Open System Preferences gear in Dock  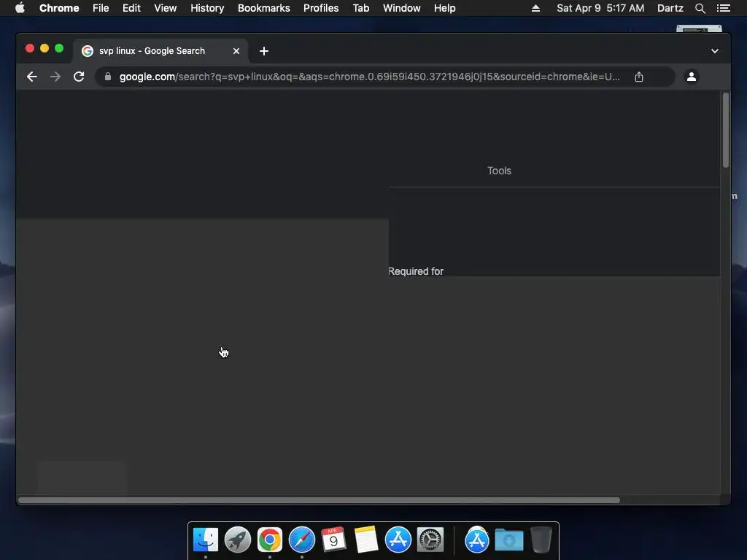(430, 540)
